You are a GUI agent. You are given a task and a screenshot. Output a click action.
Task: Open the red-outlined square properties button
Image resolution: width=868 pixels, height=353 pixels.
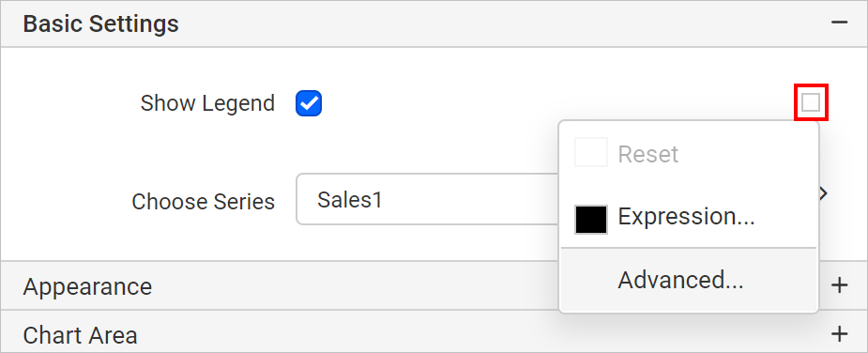[x=811, y=102]
